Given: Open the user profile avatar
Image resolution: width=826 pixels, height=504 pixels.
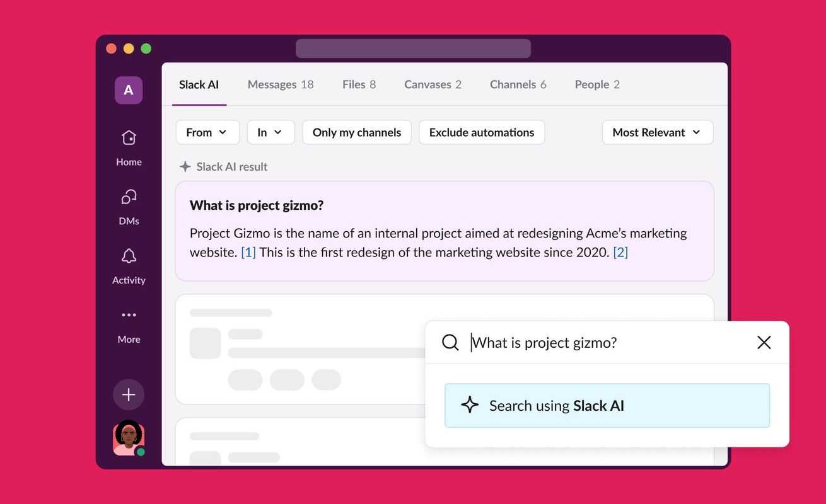Looking at the screenshot, I should [x=129, y=438].
